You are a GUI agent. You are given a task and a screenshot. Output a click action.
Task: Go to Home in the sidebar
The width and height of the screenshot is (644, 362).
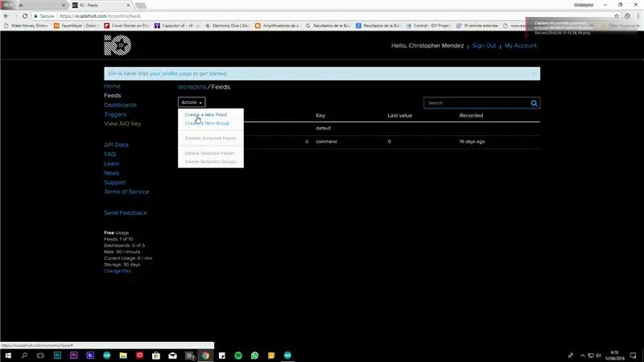112,86
